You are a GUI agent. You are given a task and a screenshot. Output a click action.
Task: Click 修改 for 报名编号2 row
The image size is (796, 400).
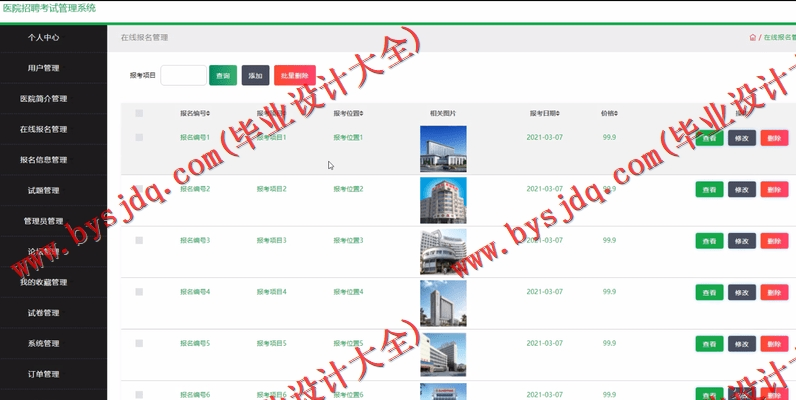point(742,189)
